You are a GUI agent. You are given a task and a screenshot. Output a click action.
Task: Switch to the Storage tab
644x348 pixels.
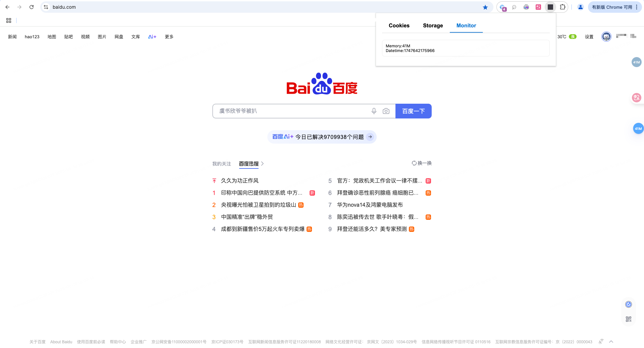(433, 26)
